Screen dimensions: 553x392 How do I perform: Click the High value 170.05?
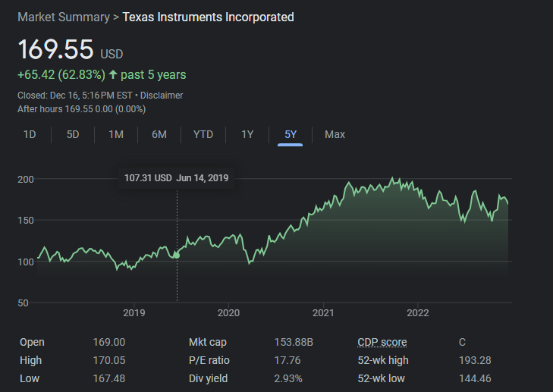[109, 360]
